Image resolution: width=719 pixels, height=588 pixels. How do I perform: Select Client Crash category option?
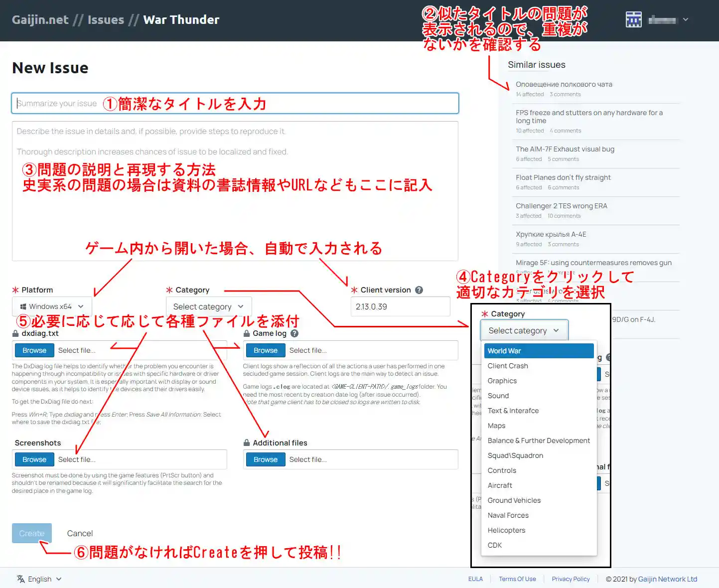click(x=539, y=366)
